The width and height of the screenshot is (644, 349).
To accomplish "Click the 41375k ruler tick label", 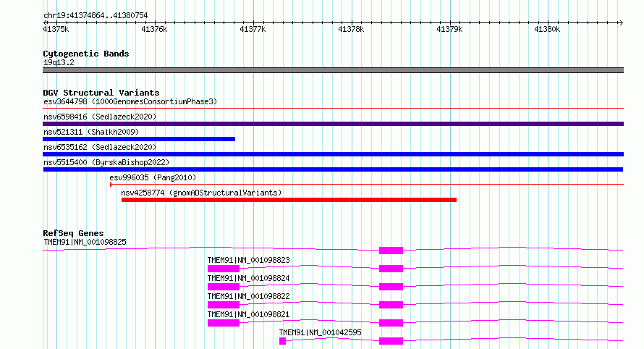I will [56, 29].
